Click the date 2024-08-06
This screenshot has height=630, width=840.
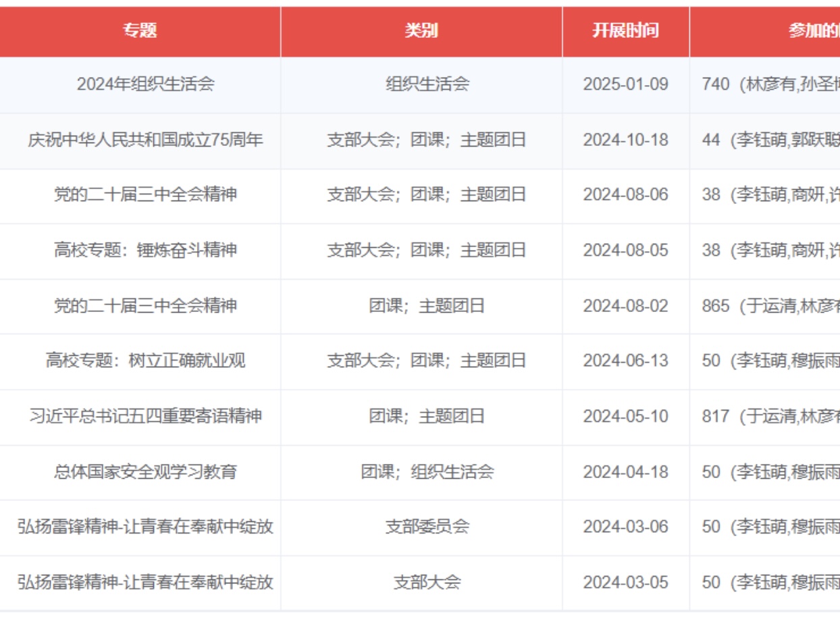[625, 195]
